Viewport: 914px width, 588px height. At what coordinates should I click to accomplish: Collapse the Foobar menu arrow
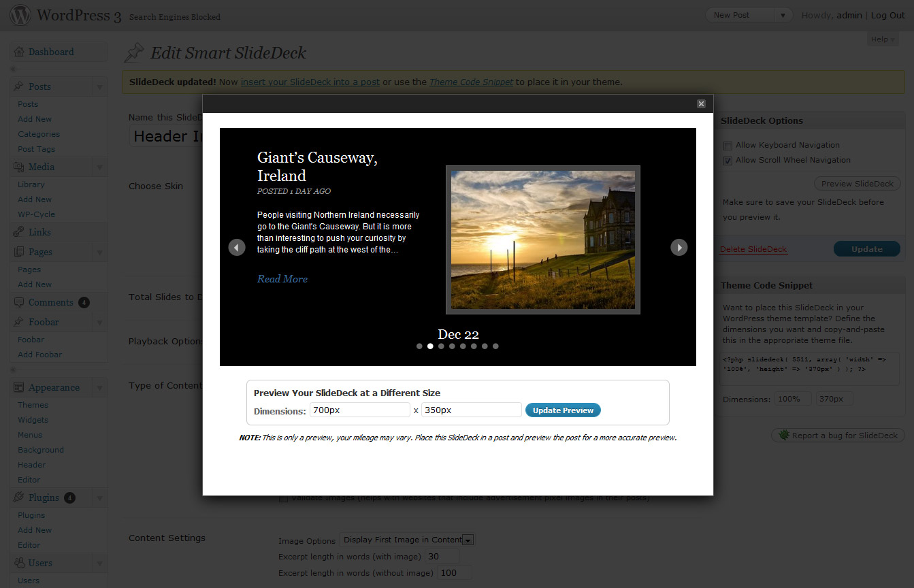pyautogui.click(x=99, y=323)
